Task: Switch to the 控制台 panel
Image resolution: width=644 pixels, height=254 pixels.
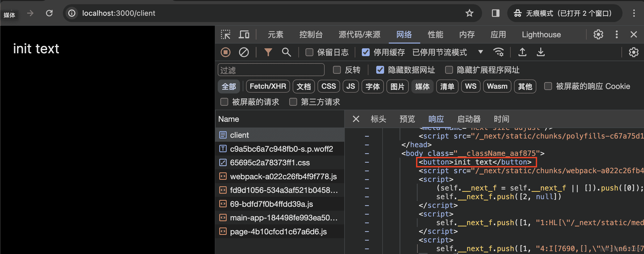Action: (311, 34)
